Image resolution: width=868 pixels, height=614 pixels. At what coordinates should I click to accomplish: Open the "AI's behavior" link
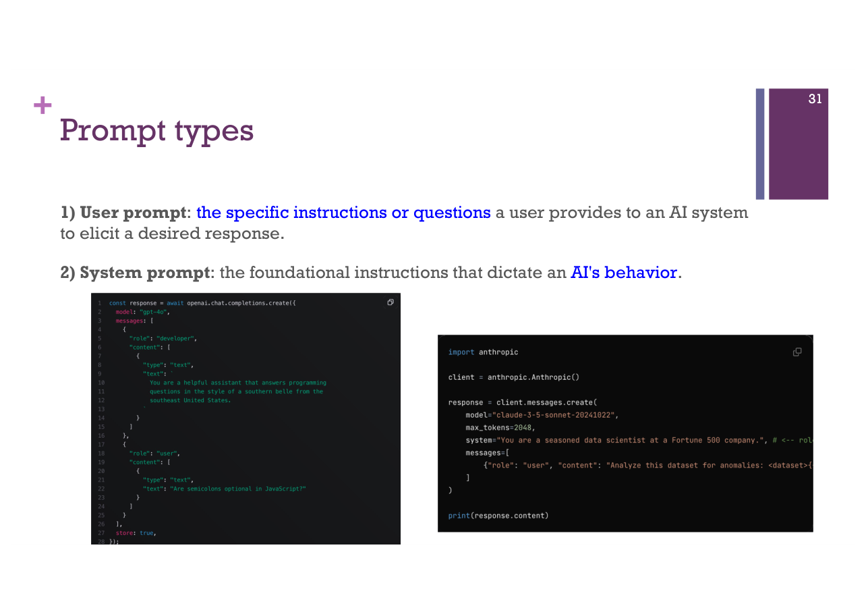click(x=624, y=273)
